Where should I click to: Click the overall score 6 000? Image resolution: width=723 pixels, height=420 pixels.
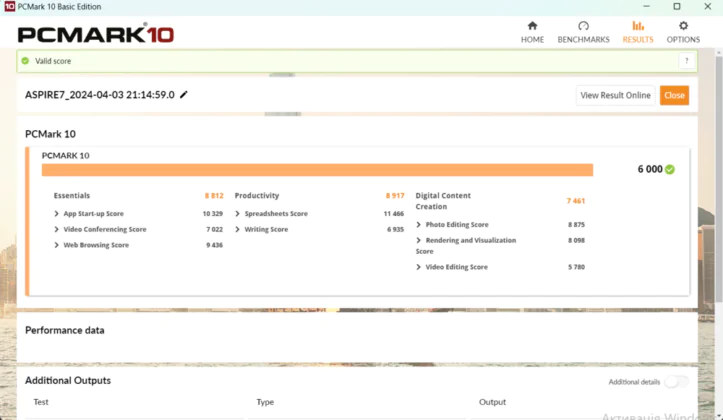[650, 169]
